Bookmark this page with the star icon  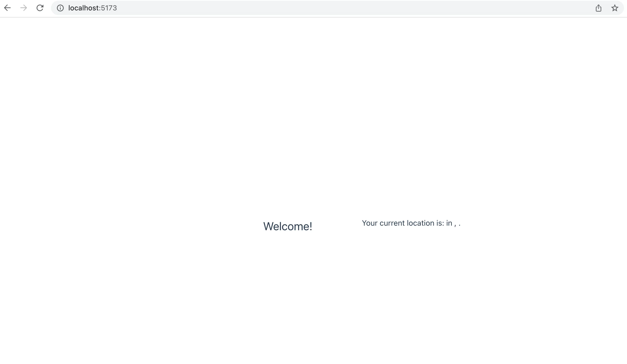[615, 8]
